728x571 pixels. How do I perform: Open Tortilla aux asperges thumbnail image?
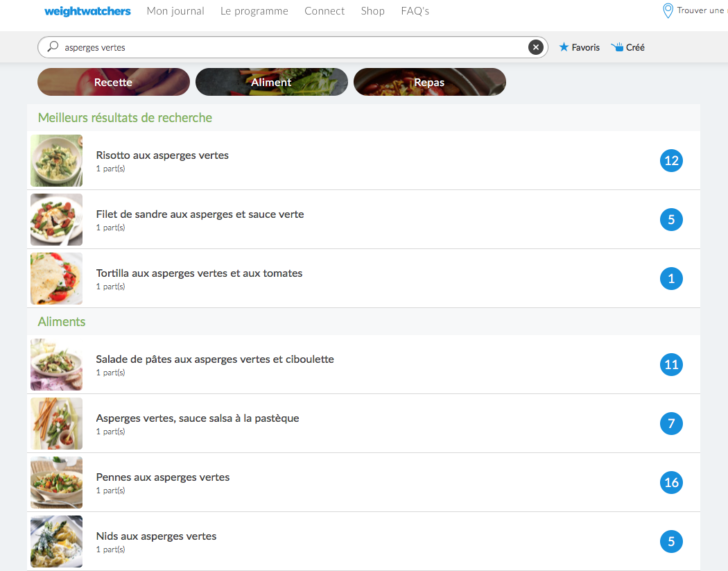point(56,278)
